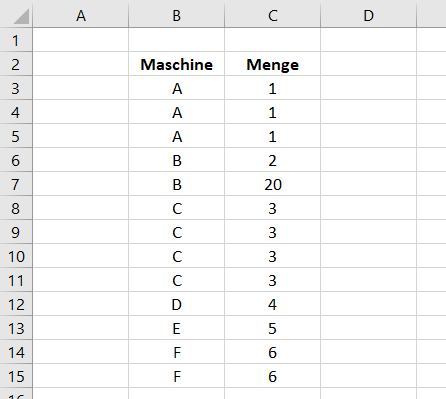Screen dimensions: 446x399
Task: Click the Select All corner triangle
Action: pyautogui.click(x=21, y=16)
